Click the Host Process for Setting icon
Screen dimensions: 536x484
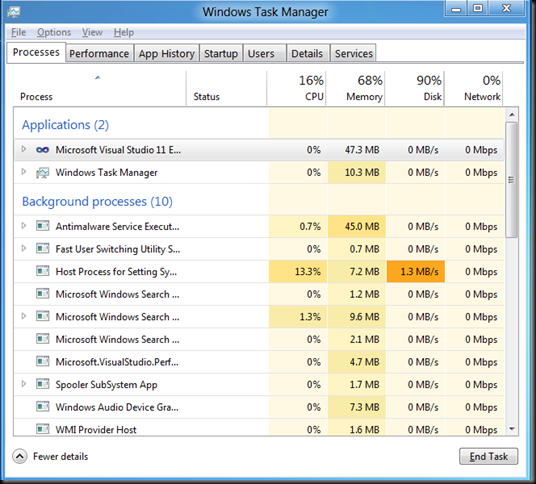coord(43,271)
